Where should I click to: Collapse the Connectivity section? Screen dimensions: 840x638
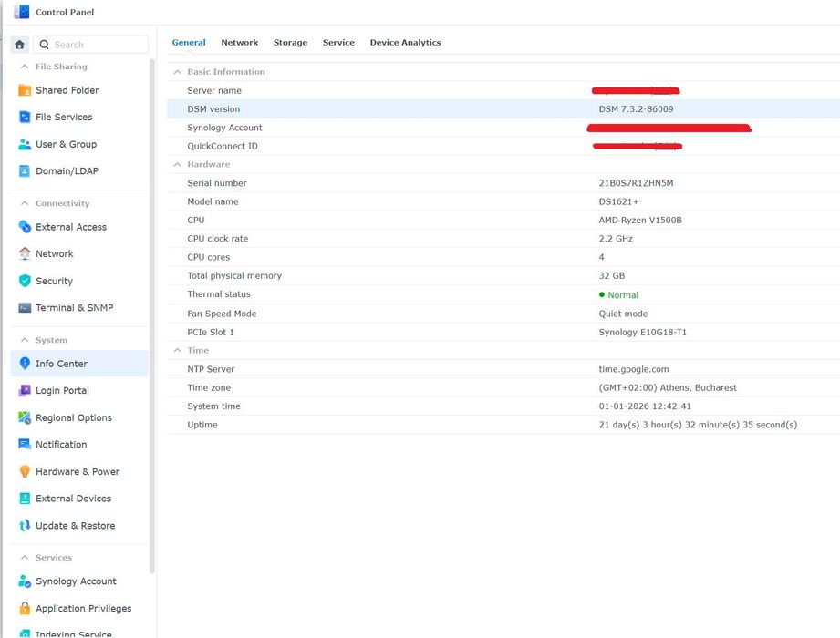coord(24,203)
